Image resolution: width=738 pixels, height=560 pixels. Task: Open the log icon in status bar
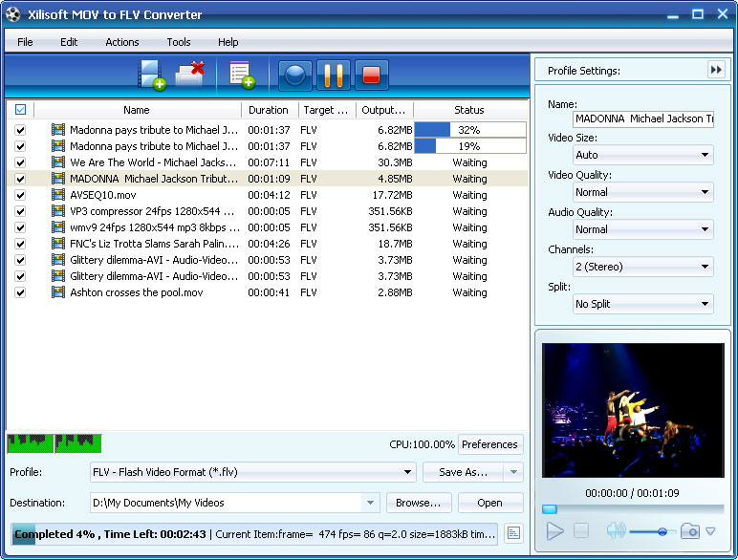click(x=514, y=533)
